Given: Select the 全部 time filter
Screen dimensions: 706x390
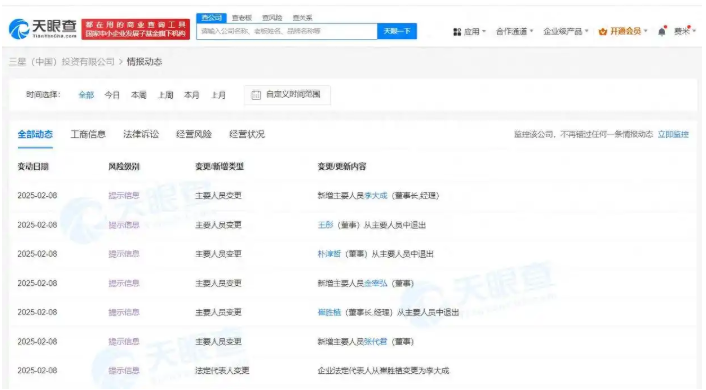Looking at the screenshot, I should coord(86,95).
